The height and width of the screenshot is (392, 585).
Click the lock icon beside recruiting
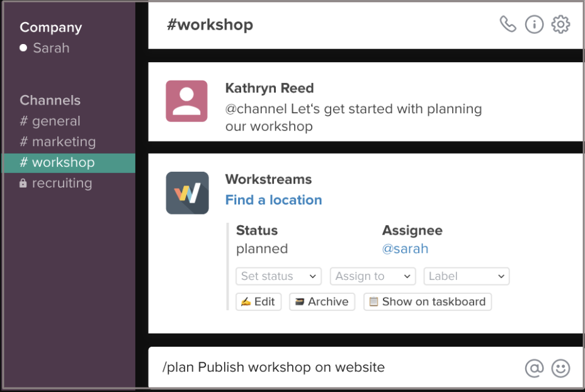click(23, 183)
